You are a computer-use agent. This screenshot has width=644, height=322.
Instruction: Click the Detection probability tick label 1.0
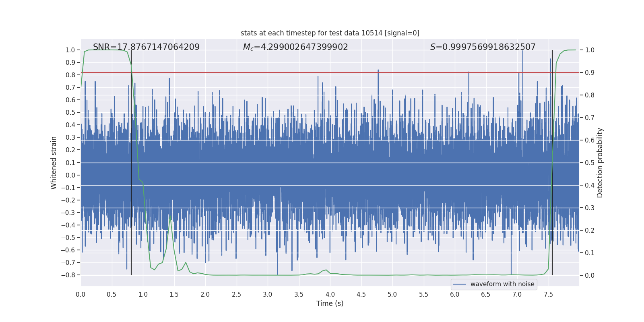pyautogui.click(x=590, y=50)
